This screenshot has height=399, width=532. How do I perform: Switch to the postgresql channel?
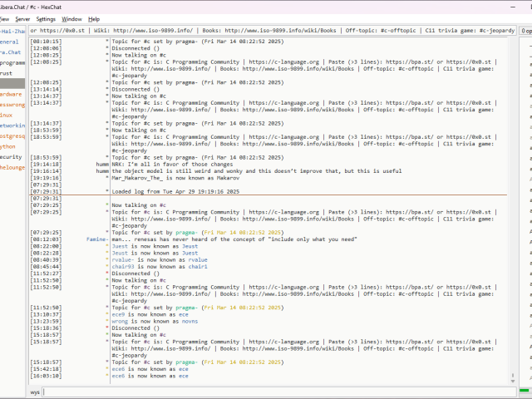[12, 135]
